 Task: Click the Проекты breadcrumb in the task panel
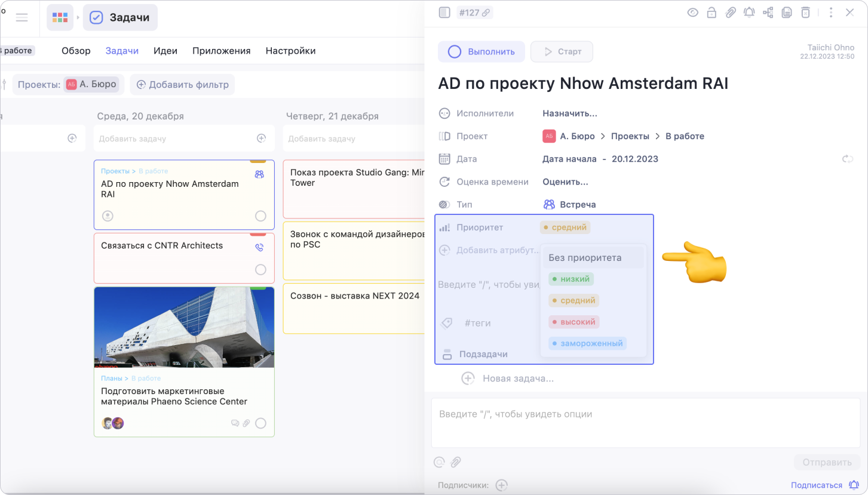[x=630, y=136]
